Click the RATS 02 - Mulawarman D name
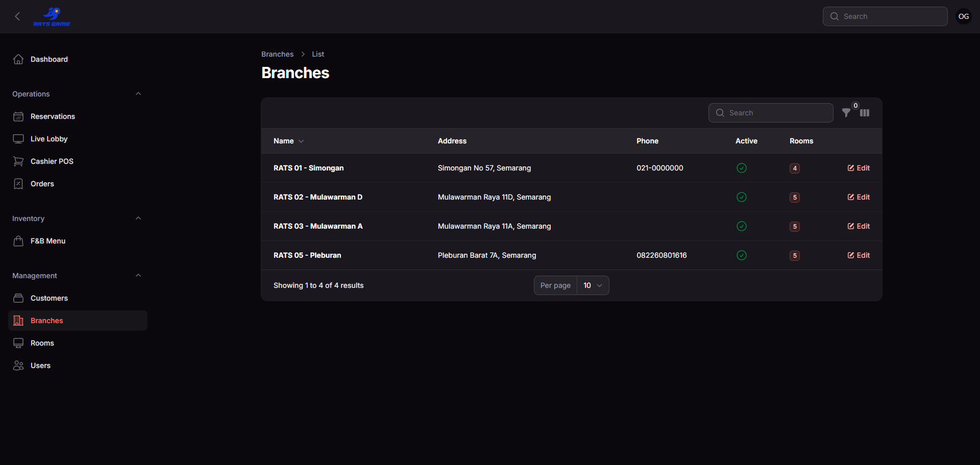The height and width of the screenshot is (465, 980). click(x=318, y=197)
